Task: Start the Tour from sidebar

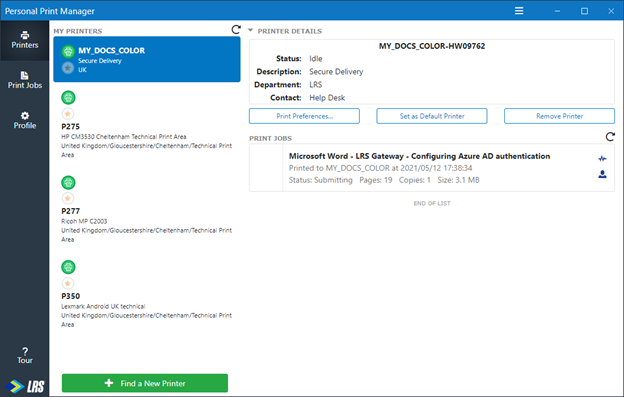Action: coord(25,355)
